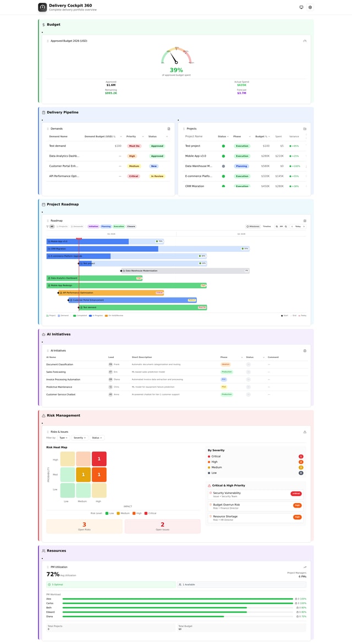This screenshot has width=352, height=644.
Task: Open settings gear in the header
Action: pyautogui.click(x=310, y=7)
